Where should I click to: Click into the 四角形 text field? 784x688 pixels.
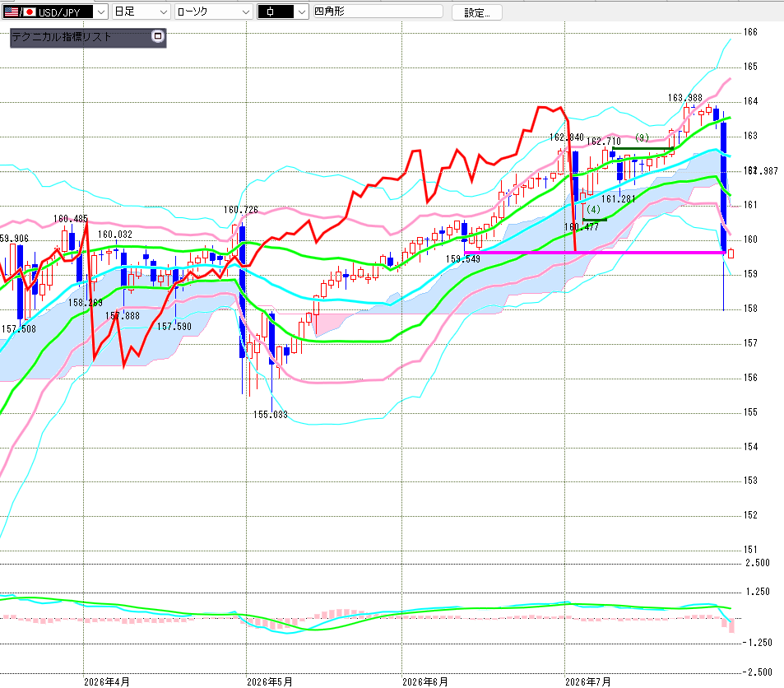click(x=378, y=11)
